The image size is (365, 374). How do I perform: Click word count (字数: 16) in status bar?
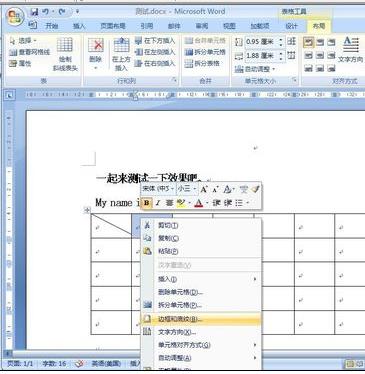pyautogui.click(x=54, y=364)
